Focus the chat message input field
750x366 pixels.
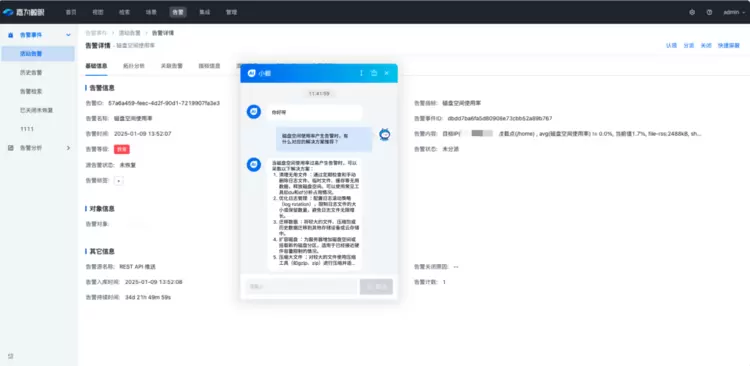[301, 287]
